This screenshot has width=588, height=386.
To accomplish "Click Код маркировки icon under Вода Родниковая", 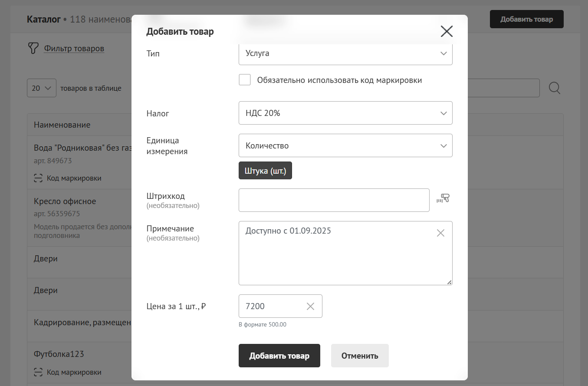I will (x=38, y=178).
